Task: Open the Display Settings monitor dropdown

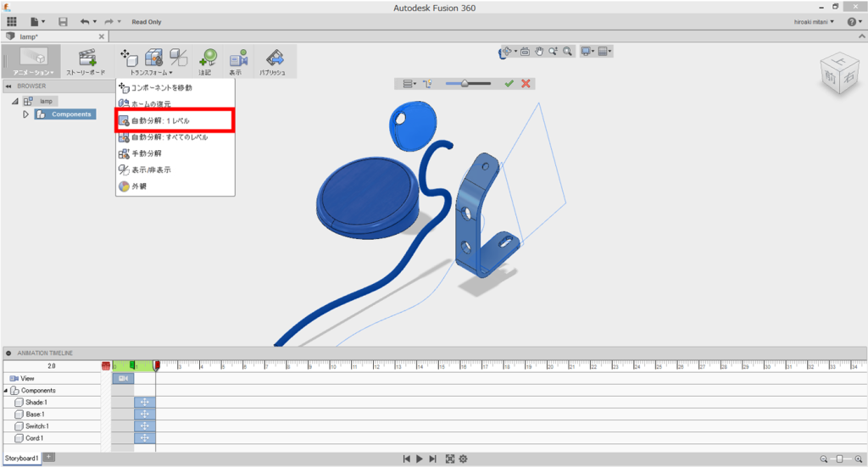Action: pyautogui.click(x=587, y=52)
